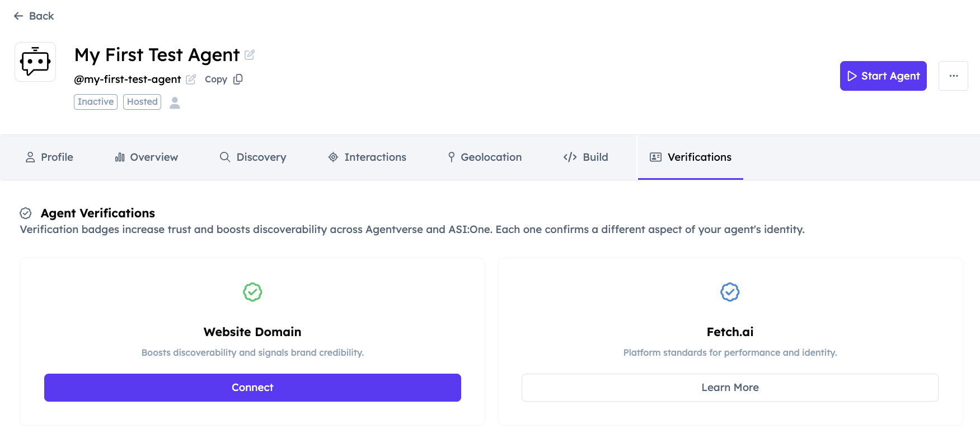Click the green Website Domain verification badge
This screenshot has height=442, width=980.
(x=252, y=292)
